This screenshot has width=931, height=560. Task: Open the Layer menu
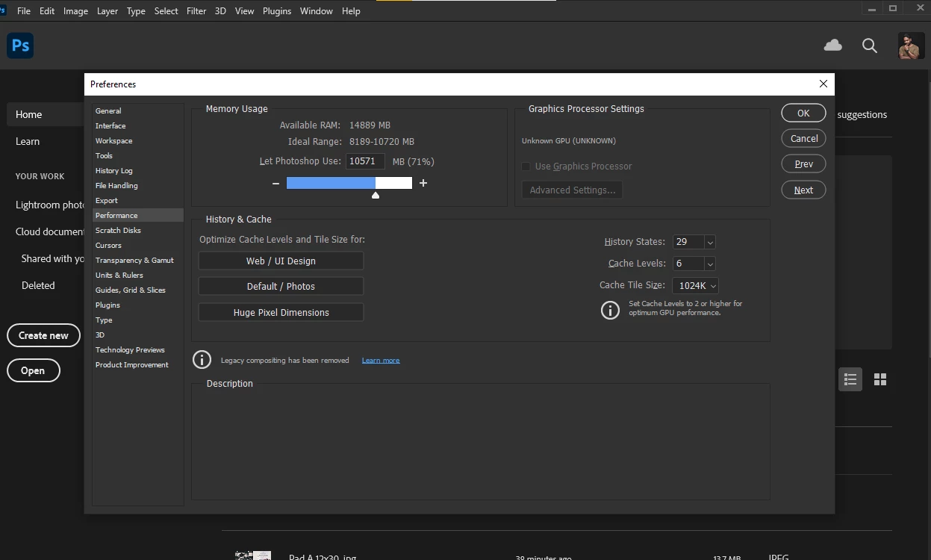point(108,11)
